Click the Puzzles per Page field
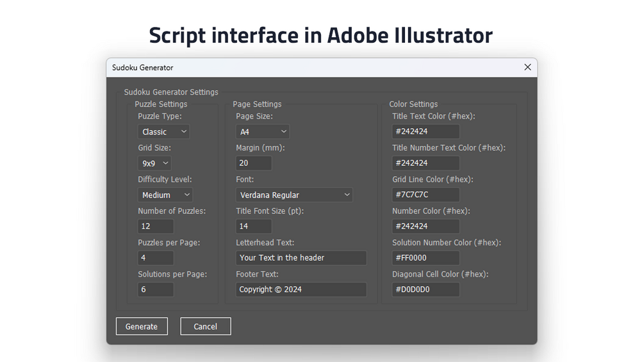644x362 pixels. pyautogui.click(x=156, y=258)
